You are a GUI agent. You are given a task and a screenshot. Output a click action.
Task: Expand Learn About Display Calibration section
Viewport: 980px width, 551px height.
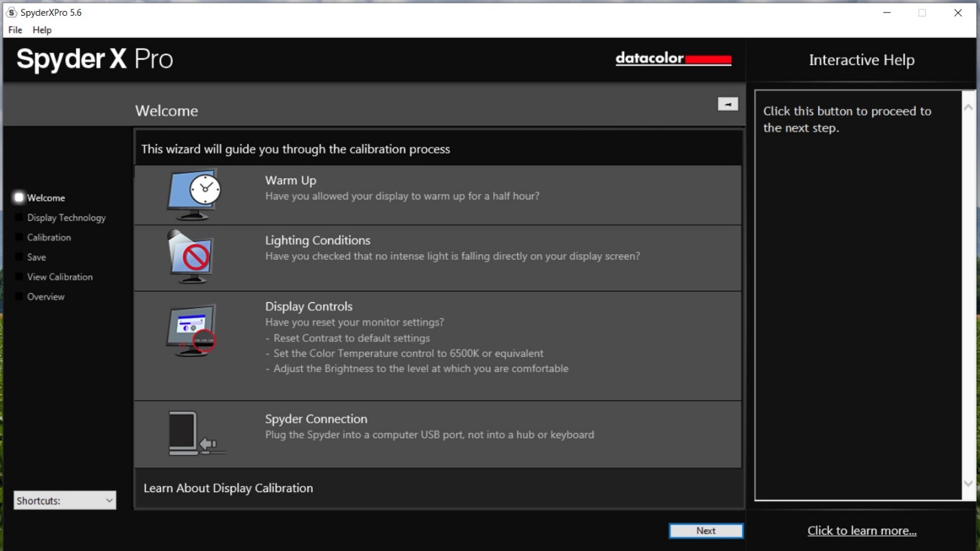coord(228,489)
